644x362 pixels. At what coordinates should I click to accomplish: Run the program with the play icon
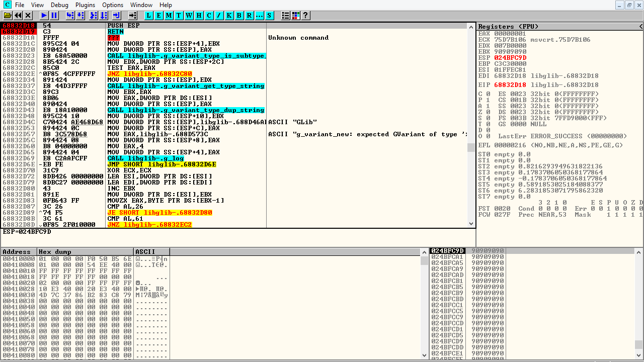[x=44, y=16]
